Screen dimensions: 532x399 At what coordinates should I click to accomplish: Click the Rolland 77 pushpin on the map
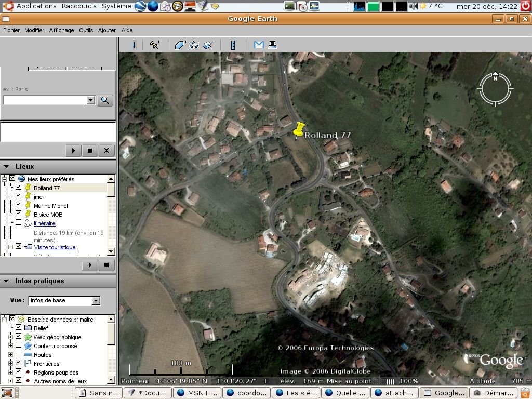click(x=299, y=130)
